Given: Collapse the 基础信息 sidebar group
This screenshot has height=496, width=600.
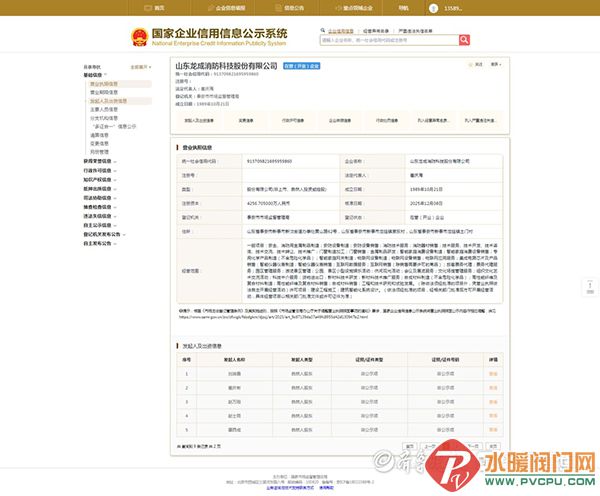Looking at the screenshot, I should tap(95, 75).
